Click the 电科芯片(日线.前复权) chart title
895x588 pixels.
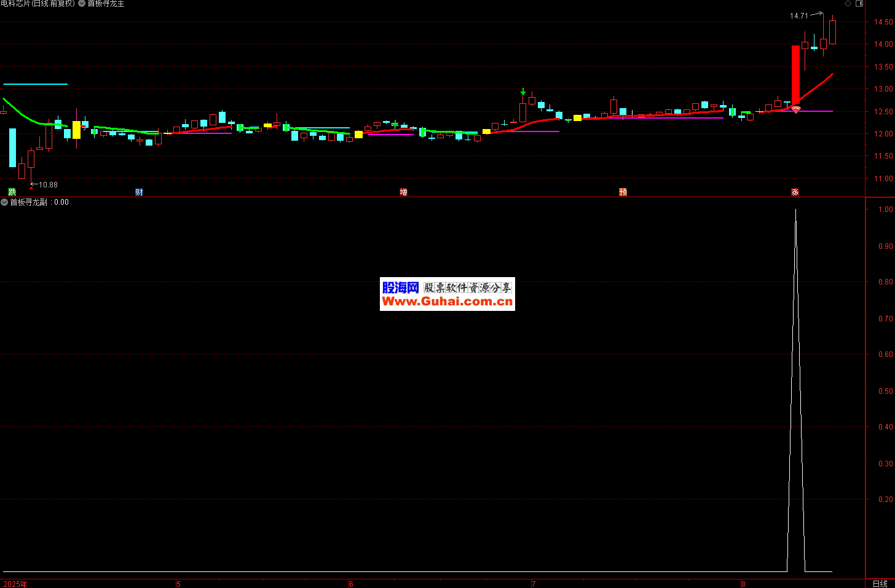[x=37, y=4]
